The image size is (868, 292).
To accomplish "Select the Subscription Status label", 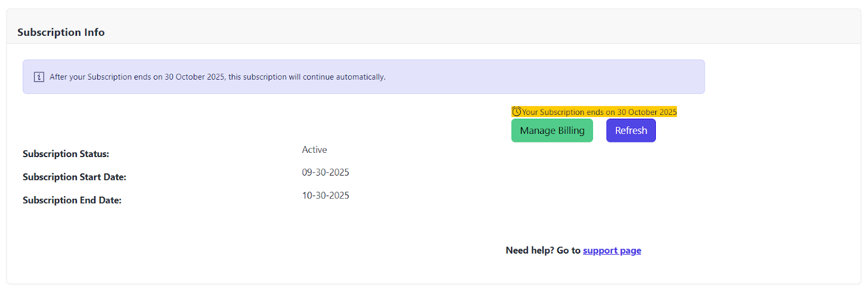I will [x=66, y=154].
